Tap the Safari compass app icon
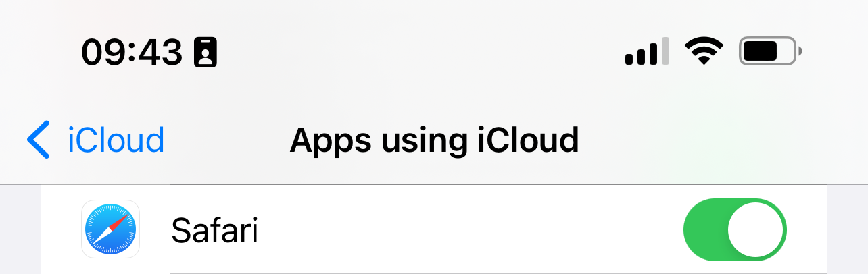The width and height of the screenshot is (868, 274). point(110,229)
